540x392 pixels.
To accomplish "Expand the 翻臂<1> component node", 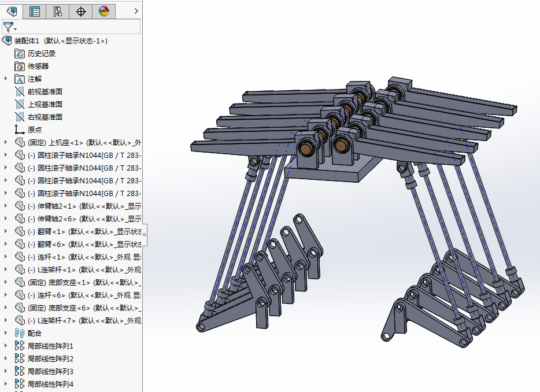I will tap(6, 231).
